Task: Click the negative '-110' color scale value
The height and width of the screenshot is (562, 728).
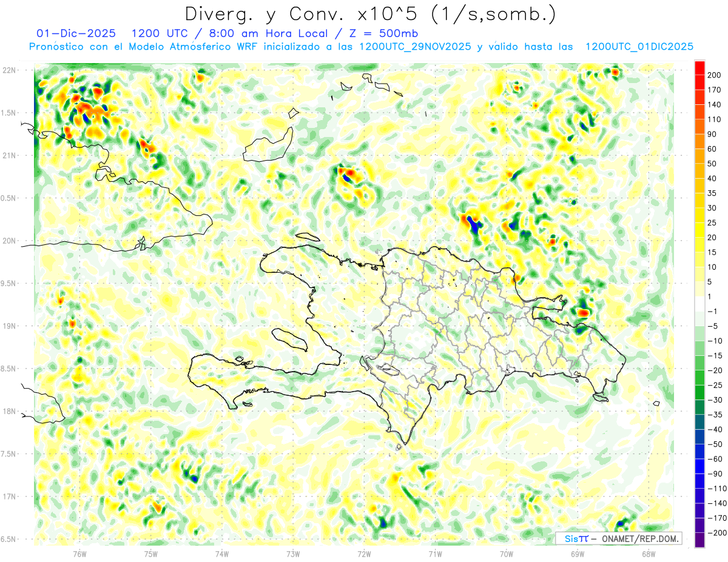Action: click(716, 489)
